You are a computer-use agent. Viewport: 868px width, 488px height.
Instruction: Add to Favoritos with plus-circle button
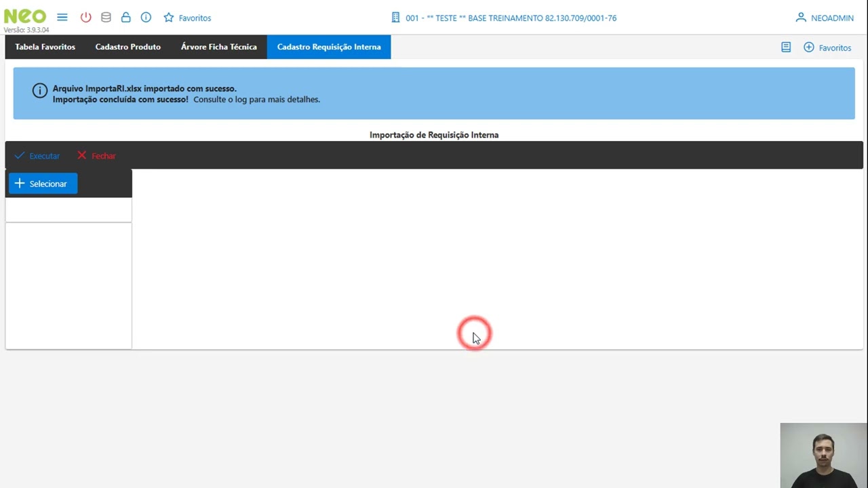pos(827,47)
